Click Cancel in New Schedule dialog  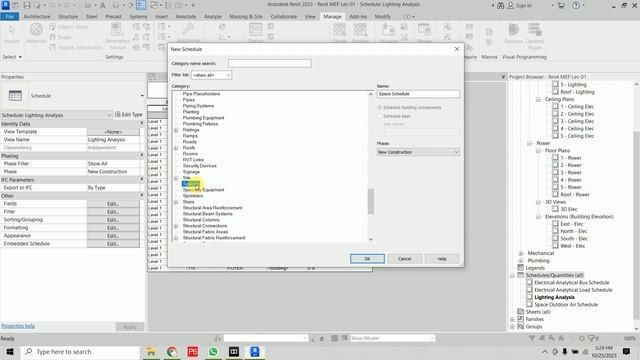click(404, 259)
